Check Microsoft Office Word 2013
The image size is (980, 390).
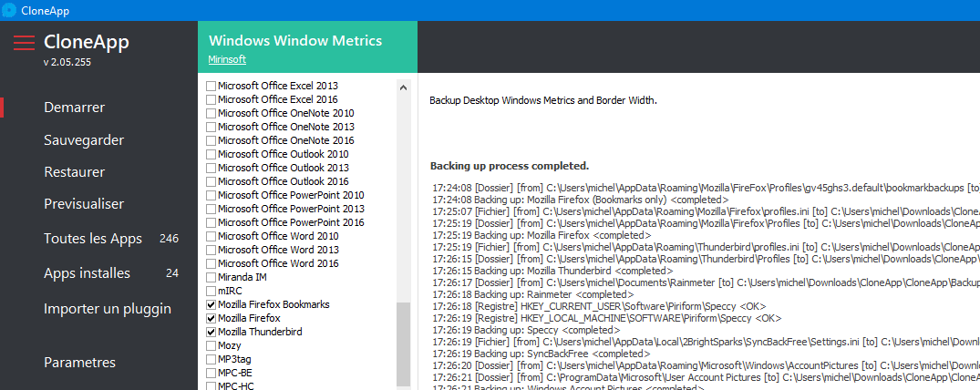pos(211,250)
